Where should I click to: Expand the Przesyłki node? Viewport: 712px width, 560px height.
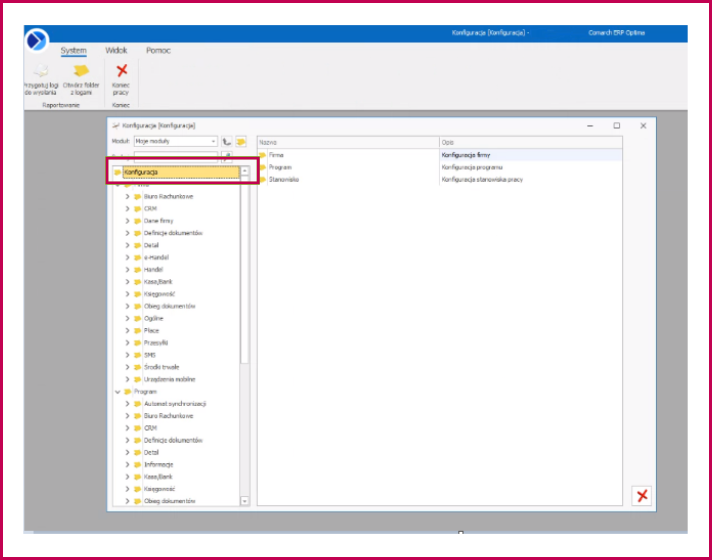coord(127,342)
